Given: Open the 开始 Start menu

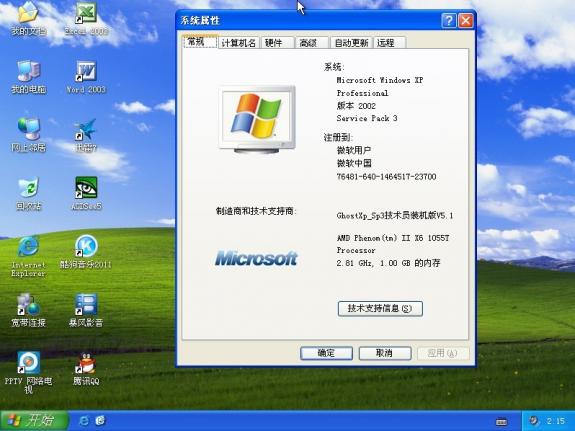Looking at the screenshot, I should [x=34, y=421].
